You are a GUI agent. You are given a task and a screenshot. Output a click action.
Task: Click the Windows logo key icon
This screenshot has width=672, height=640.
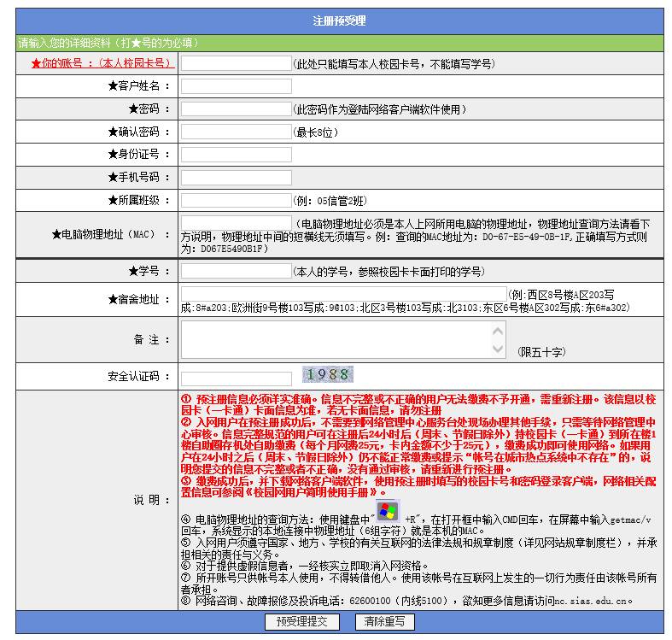(389, 511)
